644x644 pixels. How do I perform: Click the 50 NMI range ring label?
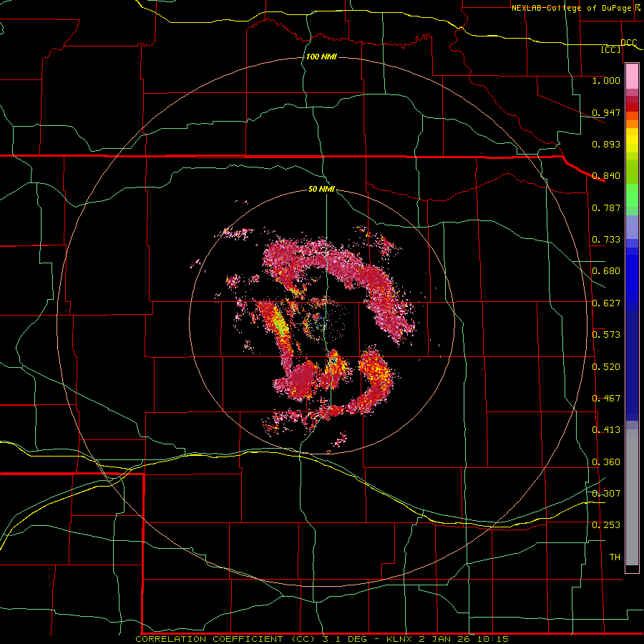coord(321,189)
